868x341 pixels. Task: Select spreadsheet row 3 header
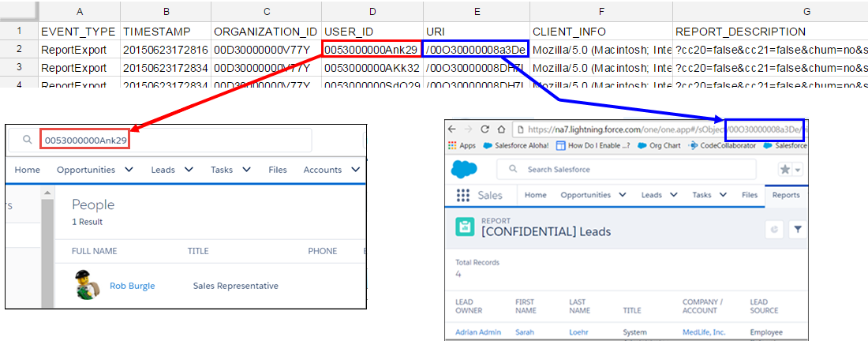point(19,68)
